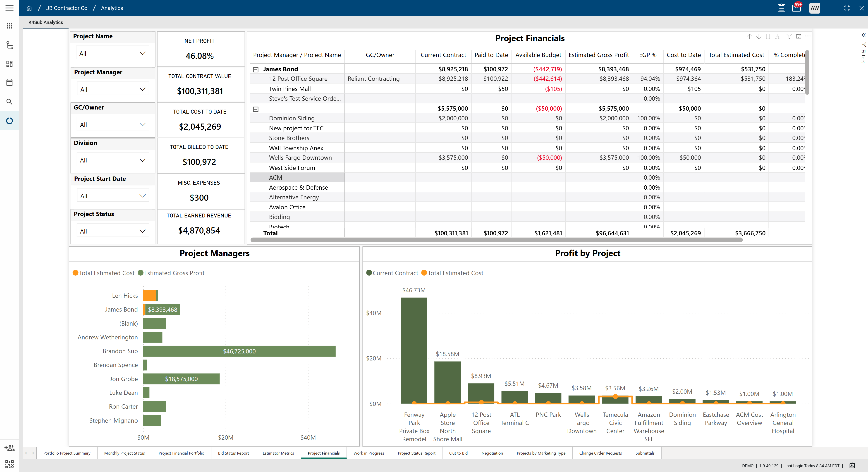Screen dimensions: 868x472
Task: Collapse the James Bond row group
Action: pos(256,69)
